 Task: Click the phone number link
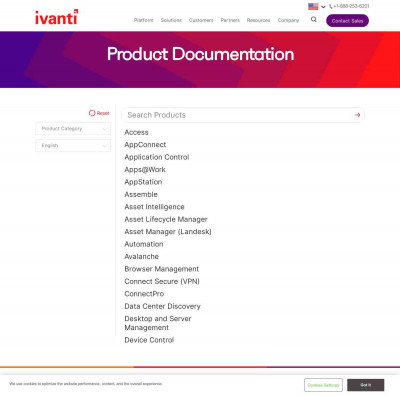349,6
